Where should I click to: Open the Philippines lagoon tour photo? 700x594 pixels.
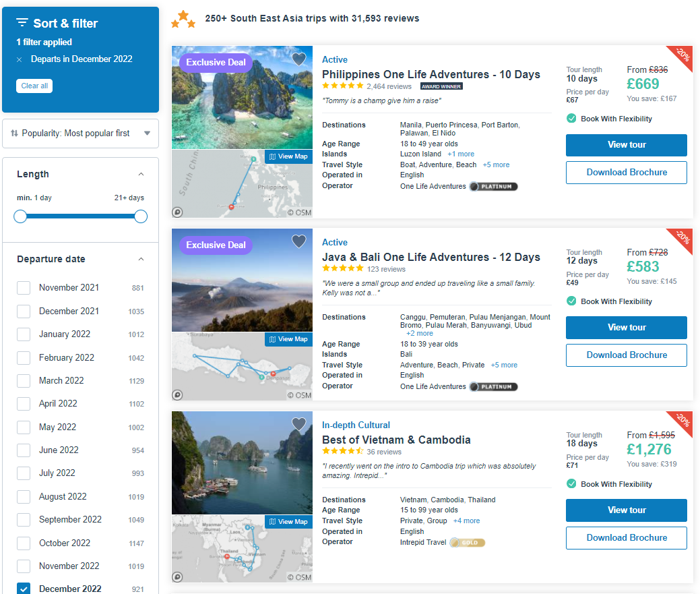click(242, 97)
